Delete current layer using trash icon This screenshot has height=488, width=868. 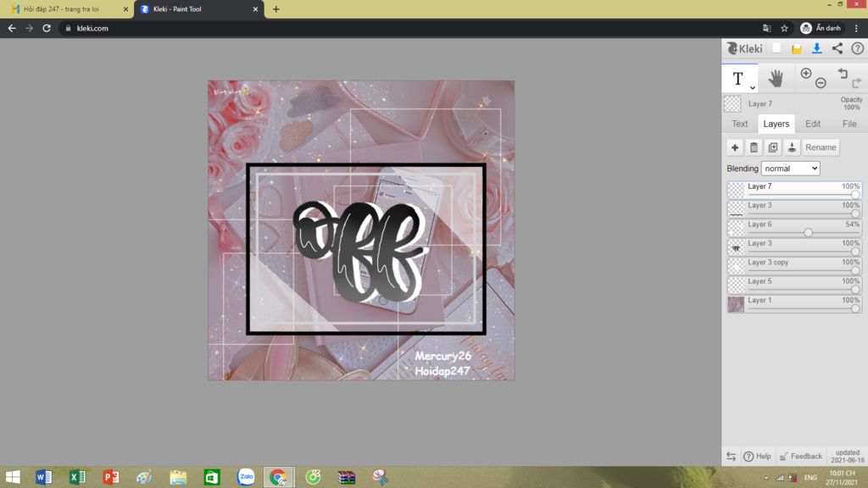click(x=754, y=147)
